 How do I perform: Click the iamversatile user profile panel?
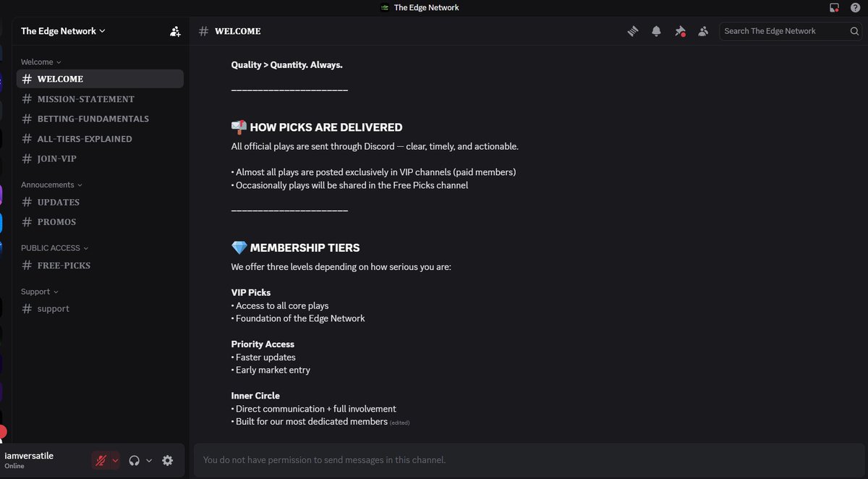[43, 460]
